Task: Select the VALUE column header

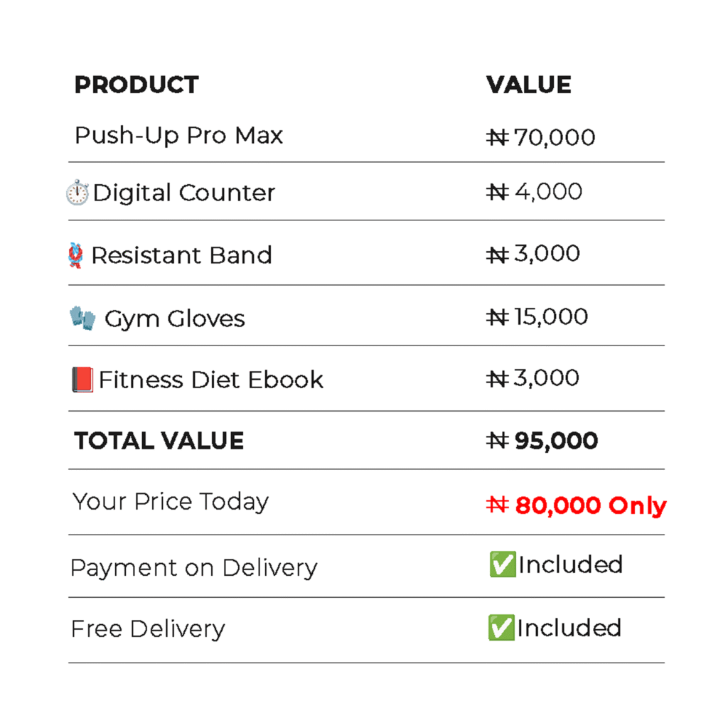Action: click(528, 85)
